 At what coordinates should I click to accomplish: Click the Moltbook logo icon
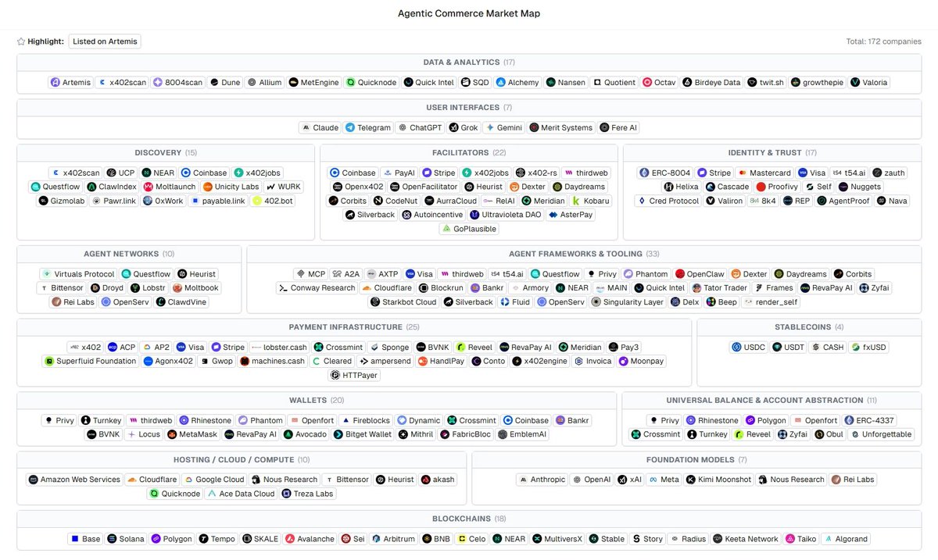pyautogui.click(x=177, y=288)
